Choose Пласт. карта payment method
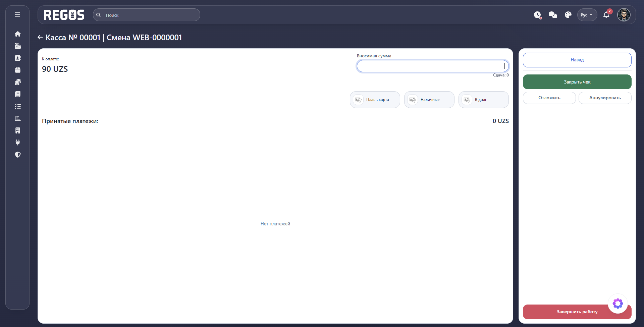Image resolution: width=644 pixels, height=327 pixels. (375, 100)
